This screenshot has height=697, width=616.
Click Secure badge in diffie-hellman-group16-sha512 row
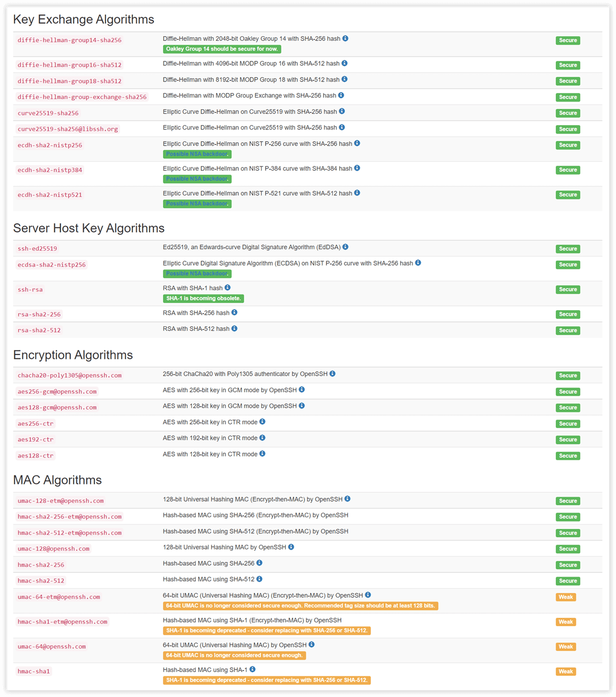coord(568,65)
